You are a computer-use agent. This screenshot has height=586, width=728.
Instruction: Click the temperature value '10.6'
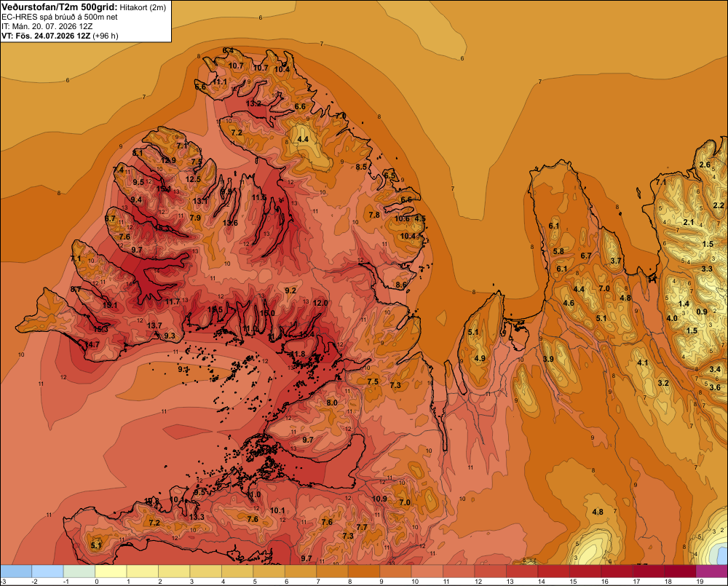402,218
